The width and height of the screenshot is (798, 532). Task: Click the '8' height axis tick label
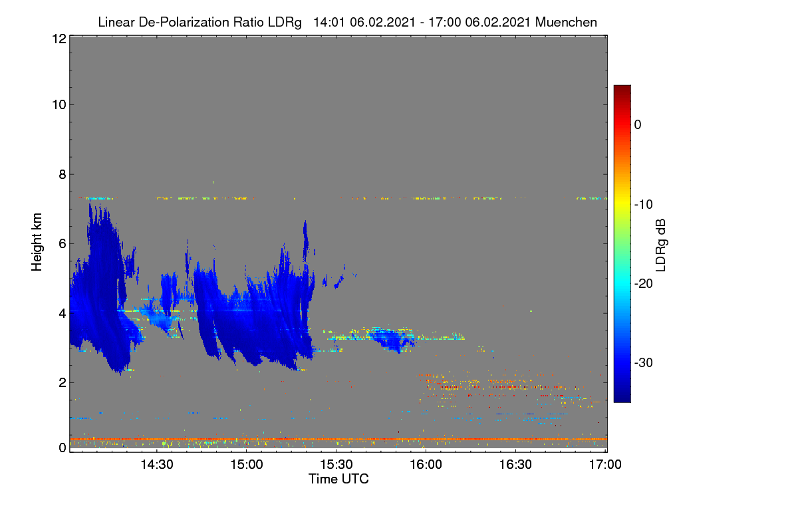(61, 174)
